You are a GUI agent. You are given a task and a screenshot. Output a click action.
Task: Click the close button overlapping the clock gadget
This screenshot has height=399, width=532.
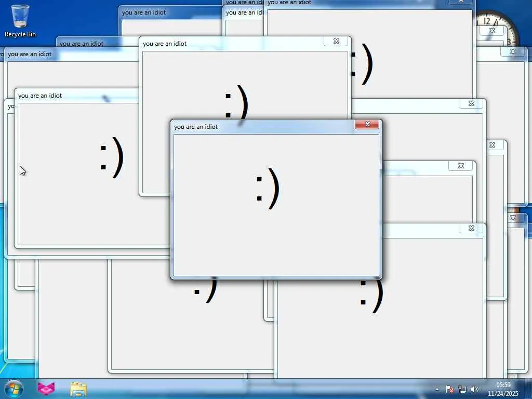492,31
